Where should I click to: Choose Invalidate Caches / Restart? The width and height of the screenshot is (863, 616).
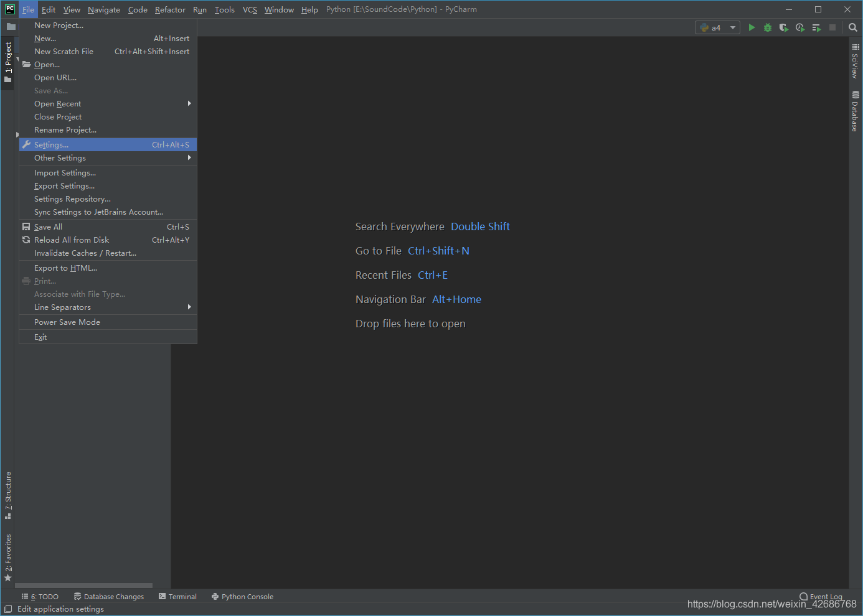tap(108, 253)
